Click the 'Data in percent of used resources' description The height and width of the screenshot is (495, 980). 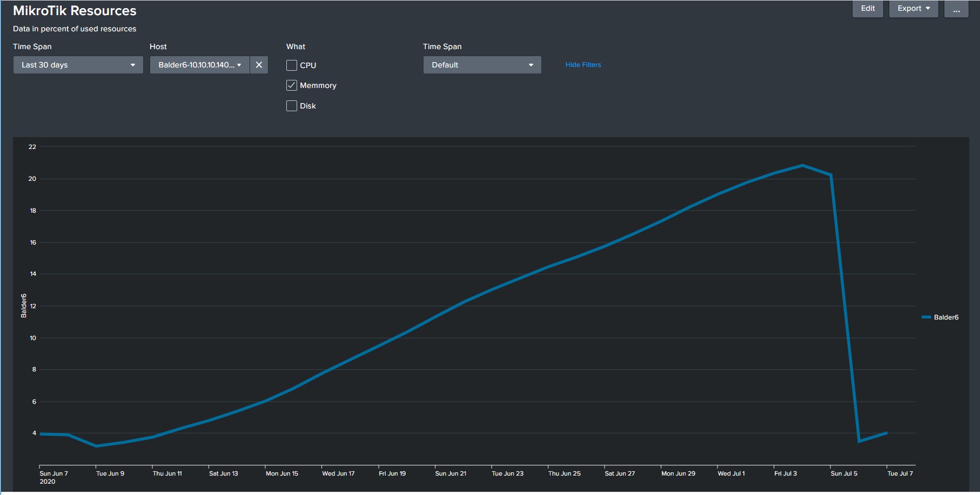click(x=75, y=29)
